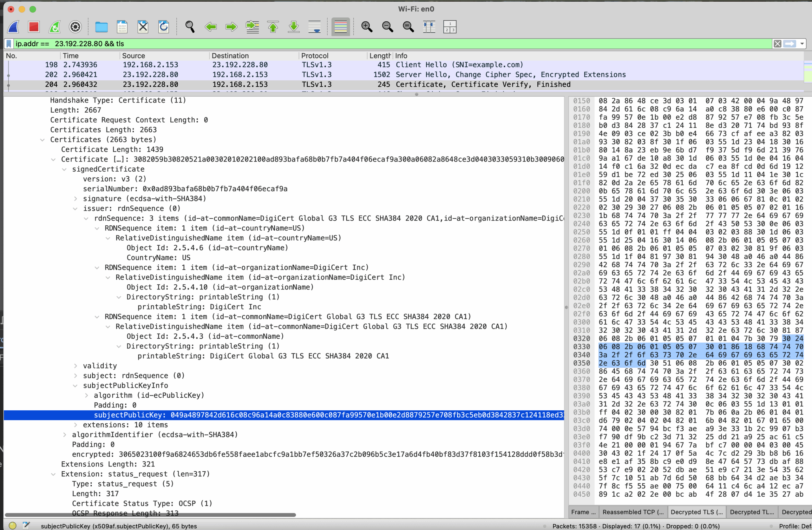Go back to previous packet arrow
The height and width of the screenshot is (530, 812).
tap(211, 27)
